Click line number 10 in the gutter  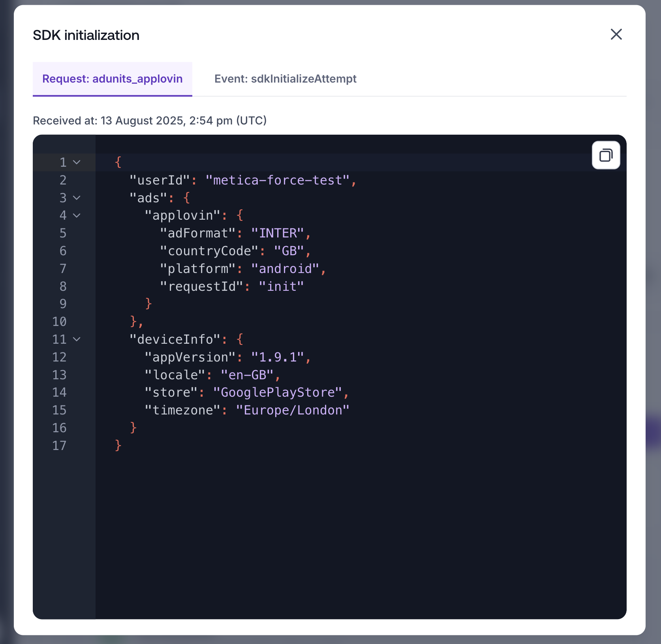59,322
